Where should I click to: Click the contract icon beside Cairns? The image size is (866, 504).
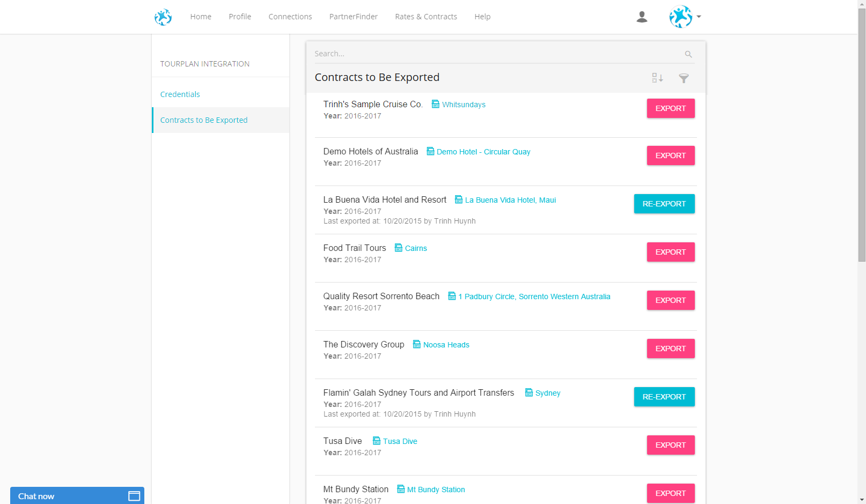(x=399, y=248)
